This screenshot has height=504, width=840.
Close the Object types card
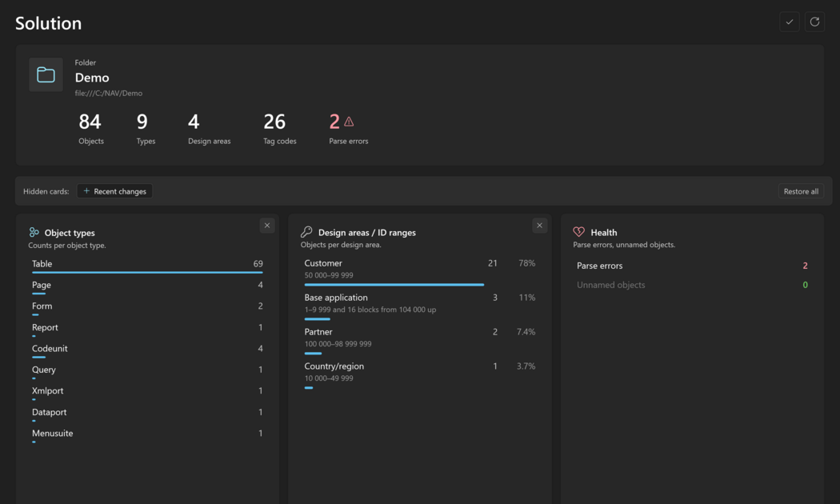[x=266, y=226]
